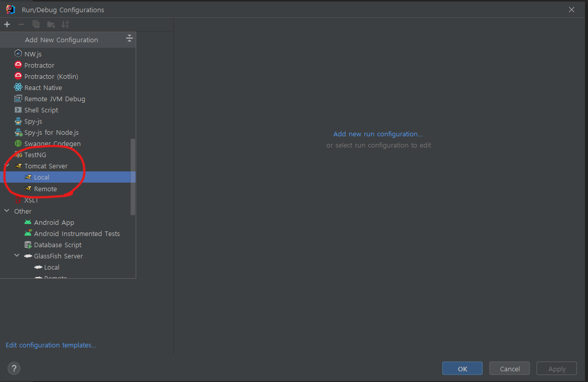
Task: Click the Android App icon
Action: (28, 222)
